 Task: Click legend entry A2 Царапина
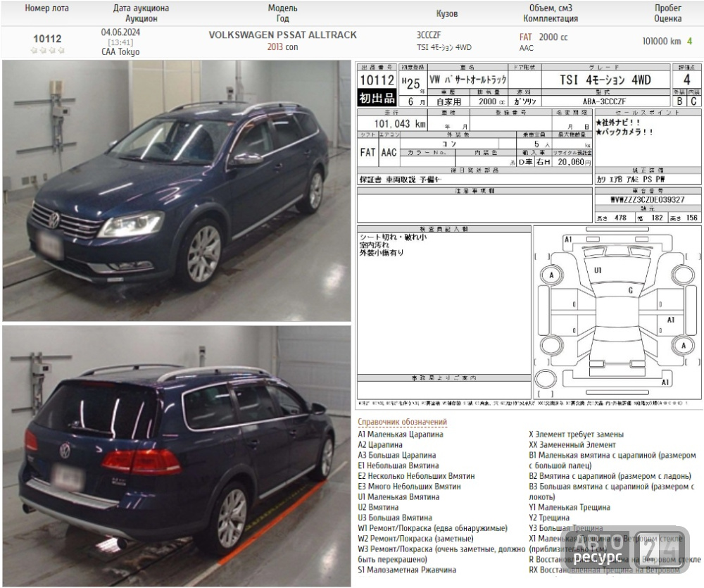(x=380, y=445)
